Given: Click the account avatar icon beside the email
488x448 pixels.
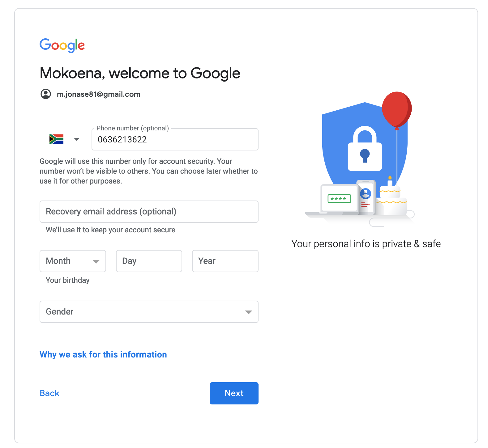Looking at the screenshot, I should (x=46, y=94).
